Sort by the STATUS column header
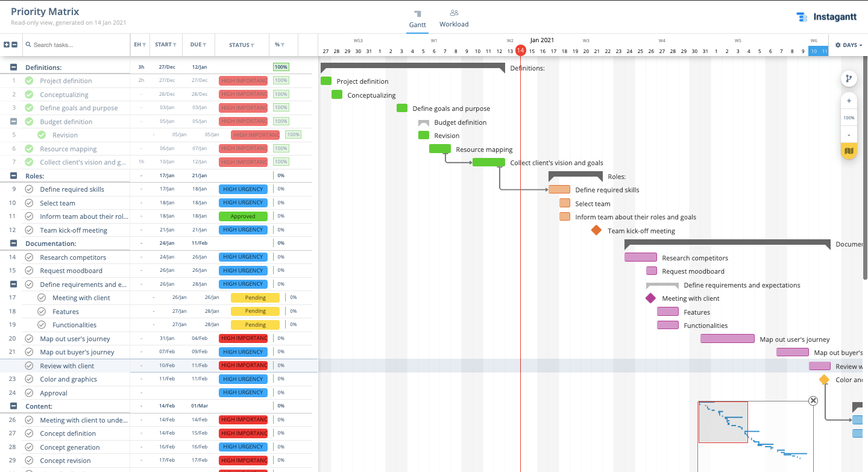Viewport: 868px width, 472px height. [x=242, y=45]
